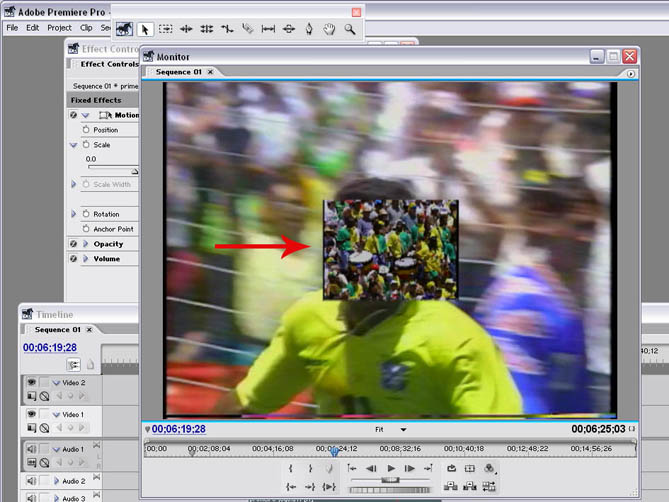The image size is (669, 502).
Task: Choose the Zoom magnifier tool
Action: 350,30
